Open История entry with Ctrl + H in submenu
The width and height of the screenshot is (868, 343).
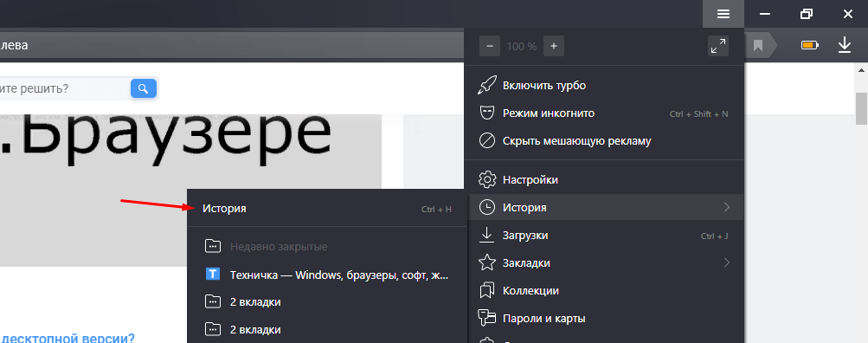click(x=327, y=209)
